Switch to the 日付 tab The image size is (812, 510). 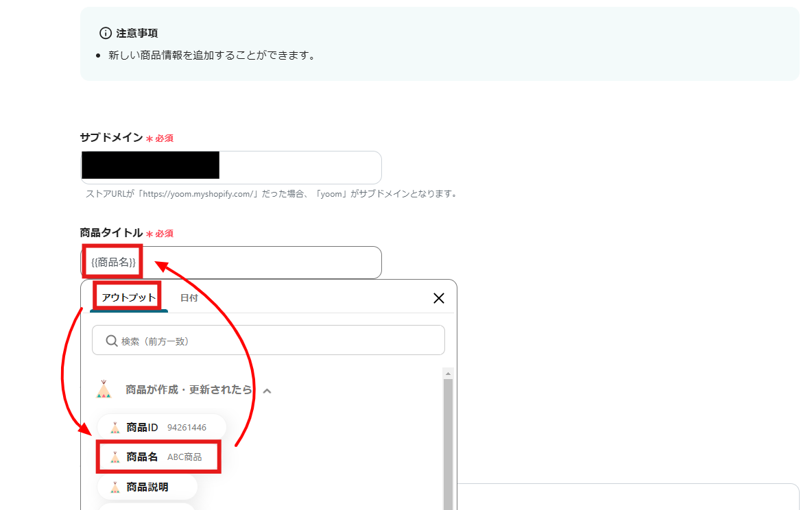(x=189, y=298)
